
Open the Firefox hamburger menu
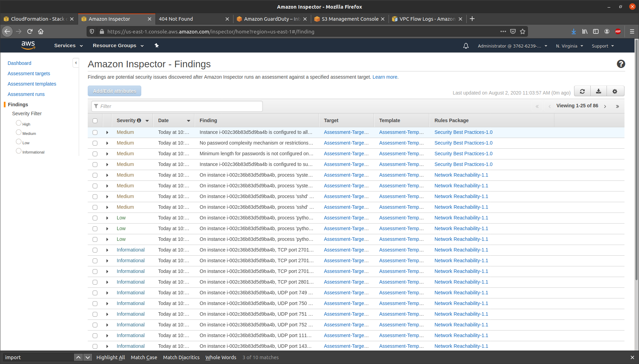click(x=632, y=31)
